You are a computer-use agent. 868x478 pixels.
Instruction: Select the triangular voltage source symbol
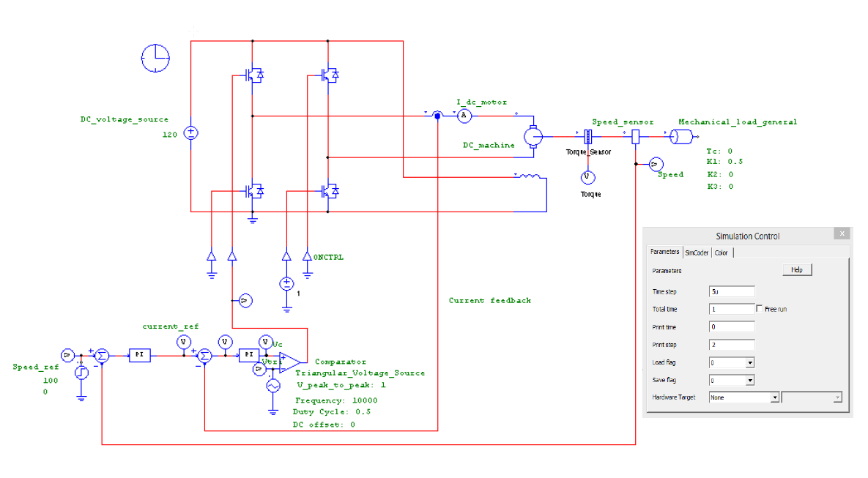tap(273, 386)
